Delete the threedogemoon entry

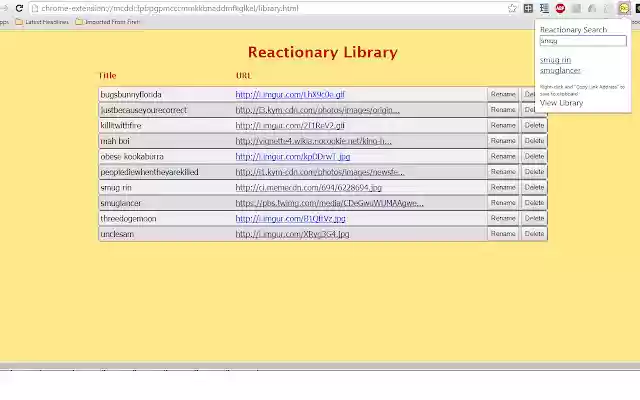[x=534, y=218]
